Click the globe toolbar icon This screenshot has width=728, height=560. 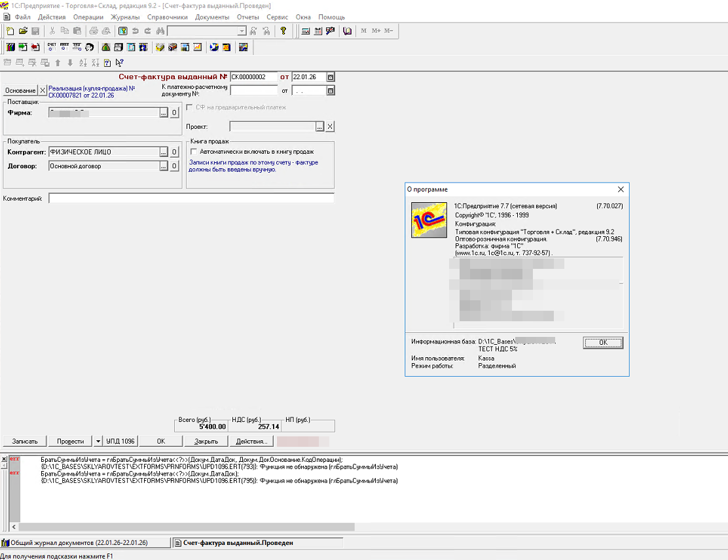(x=214, y=47)
